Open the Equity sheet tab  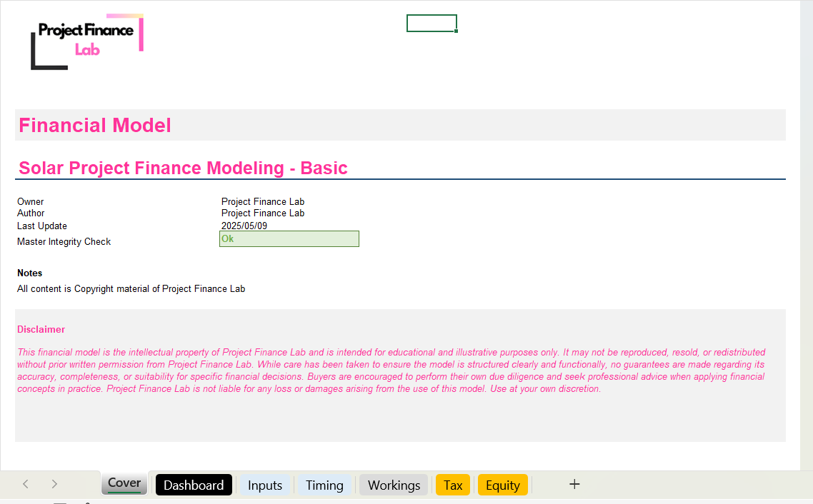(x=502, y=485)
